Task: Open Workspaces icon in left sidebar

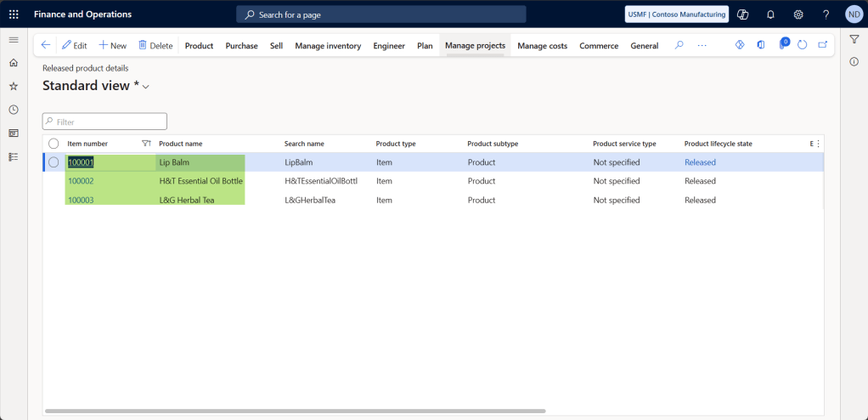Action: pyautogui.click(x=13, y=133)
